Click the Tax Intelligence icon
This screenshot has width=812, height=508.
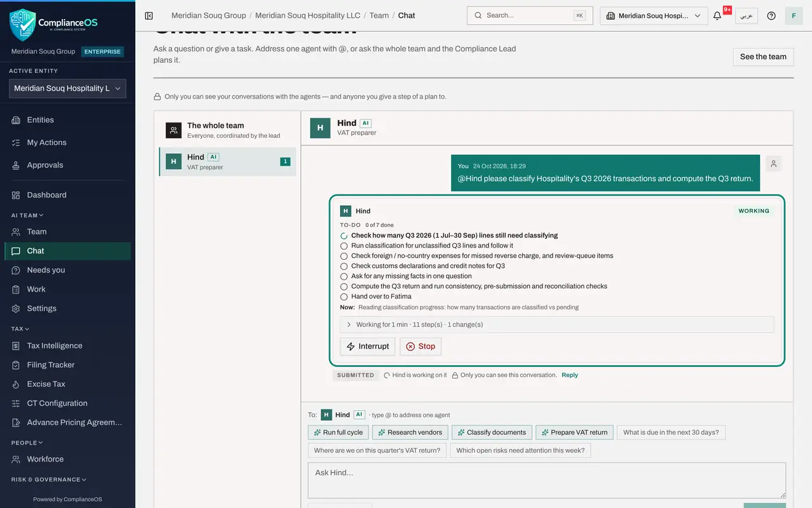(16, 346)
